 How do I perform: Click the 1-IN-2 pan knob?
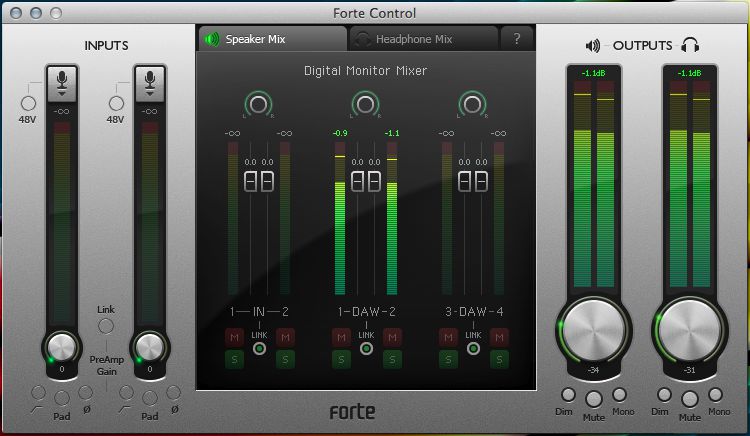[x=259, y=104]
